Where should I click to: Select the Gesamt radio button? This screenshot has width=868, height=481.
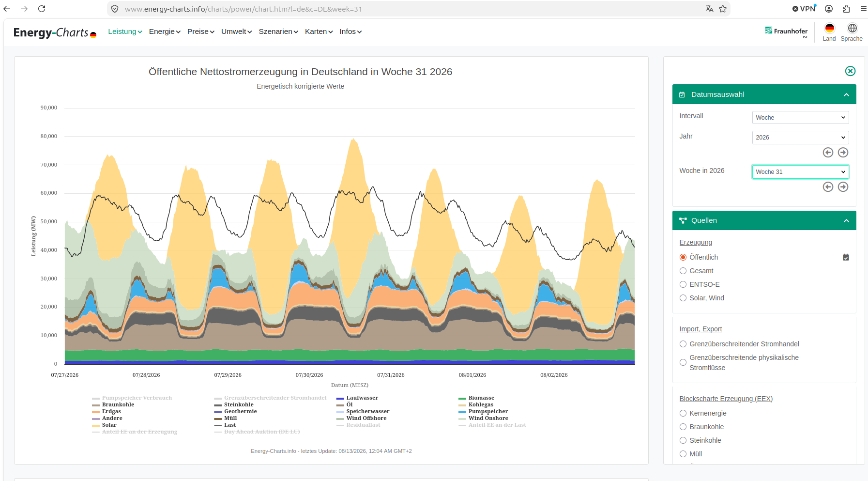(x=683, y=271)
